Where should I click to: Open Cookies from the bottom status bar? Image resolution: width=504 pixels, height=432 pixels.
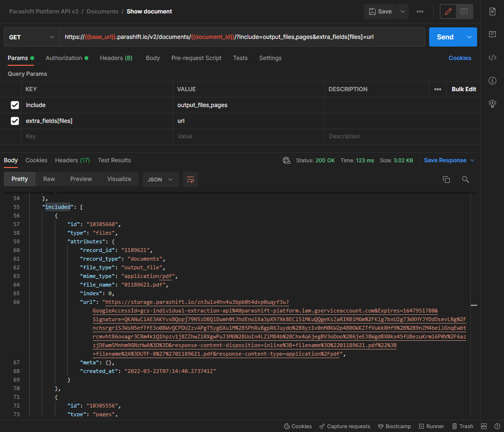tap(298, 426)
